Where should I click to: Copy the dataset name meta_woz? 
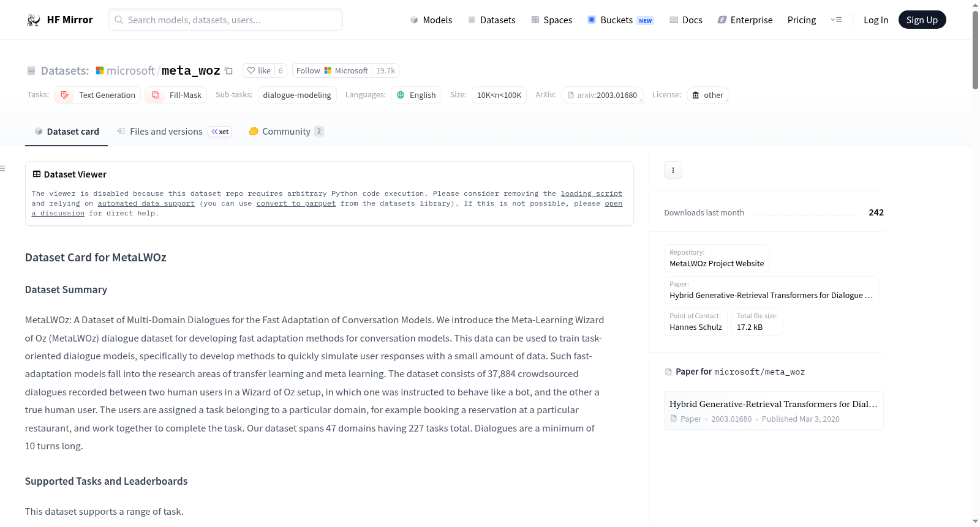coord(228,70)
